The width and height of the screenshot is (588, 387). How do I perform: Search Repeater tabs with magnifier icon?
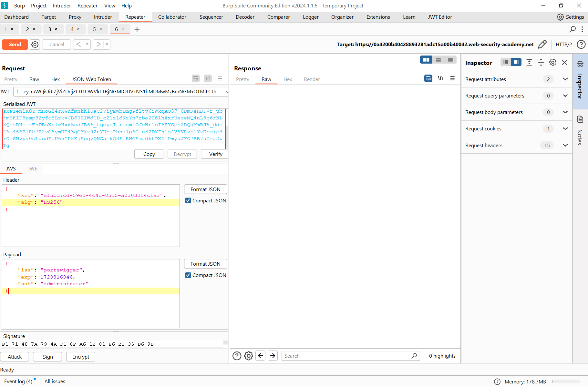(573, 29)
